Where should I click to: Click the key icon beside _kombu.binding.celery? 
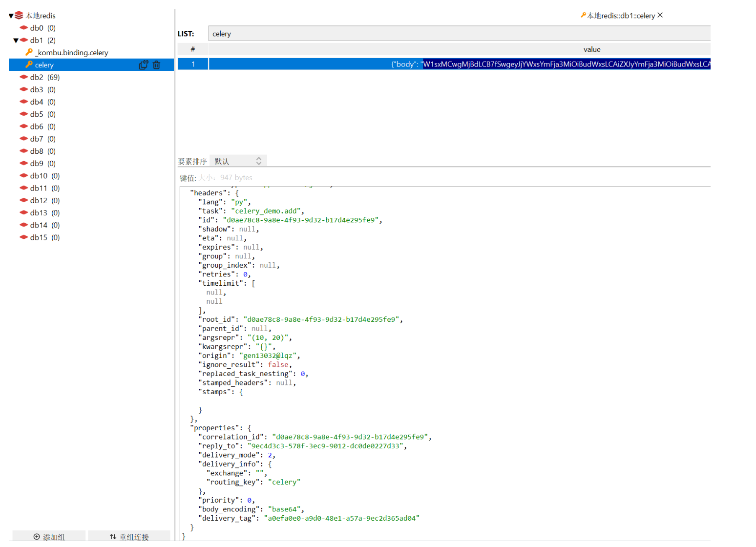click(29, 52)
